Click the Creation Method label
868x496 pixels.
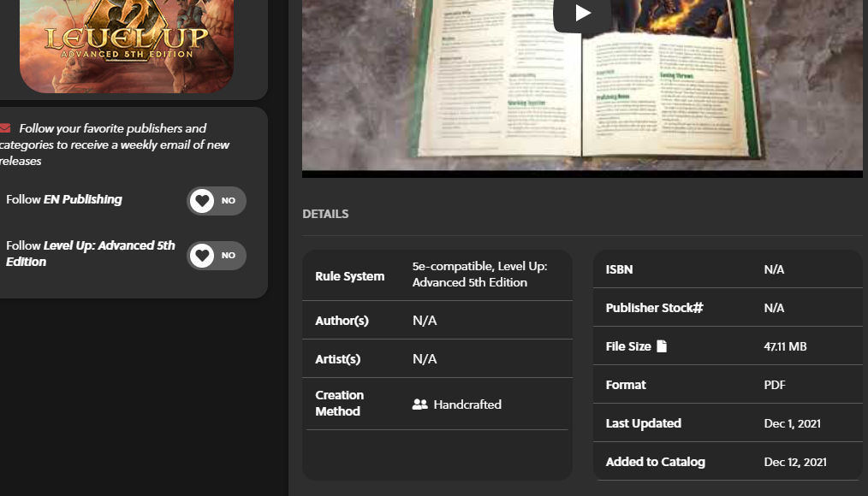click(339, 403)
